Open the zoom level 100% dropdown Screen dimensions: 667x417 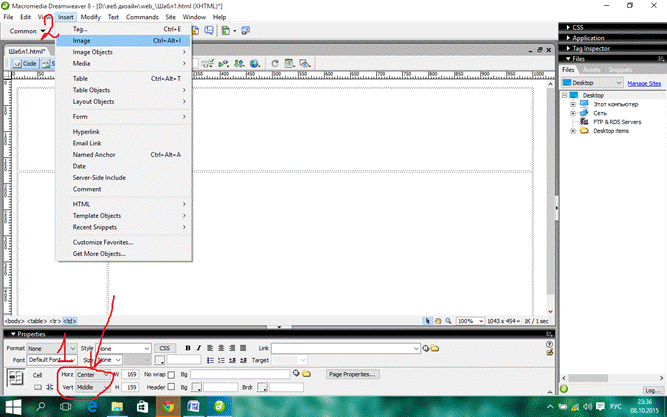pos(470,321)
